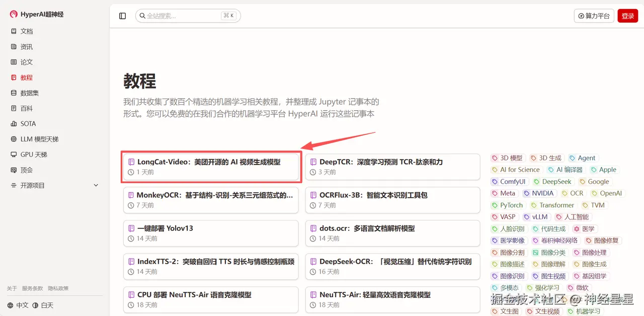
Task: Open the dots.ocr tutorial card
Action: 393,233
